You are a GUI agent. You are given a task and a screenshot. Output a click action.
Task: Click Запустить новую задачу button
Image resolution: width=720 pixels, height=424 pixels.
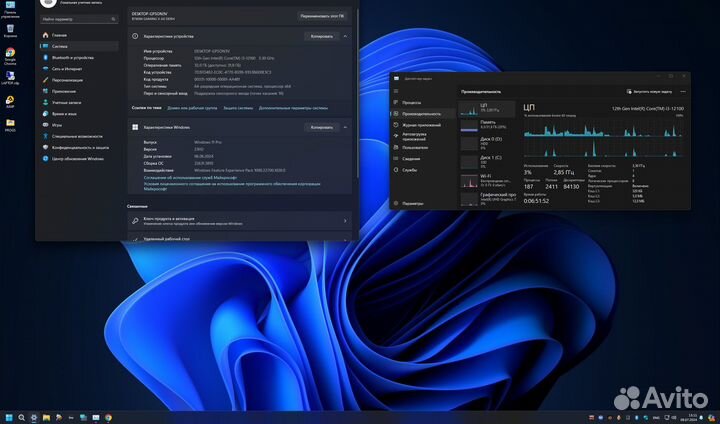[649, 92]
